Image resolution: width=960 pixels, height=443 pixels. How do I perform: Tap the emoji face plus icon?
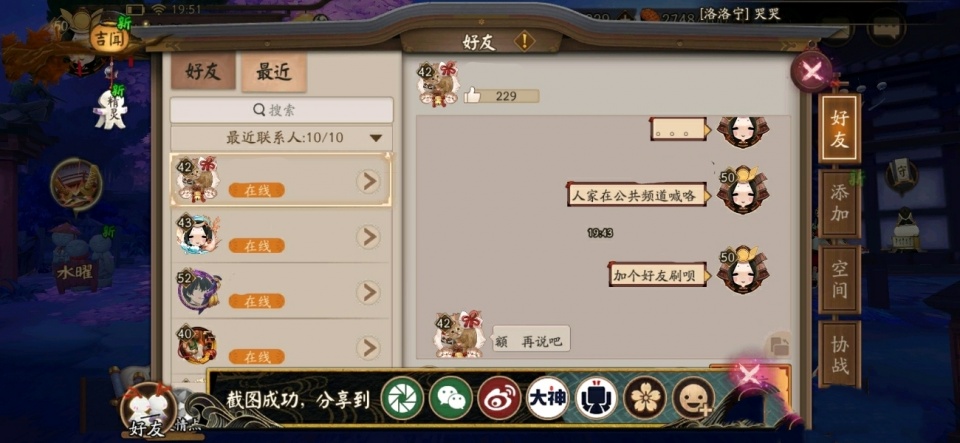tap(694, 398)
